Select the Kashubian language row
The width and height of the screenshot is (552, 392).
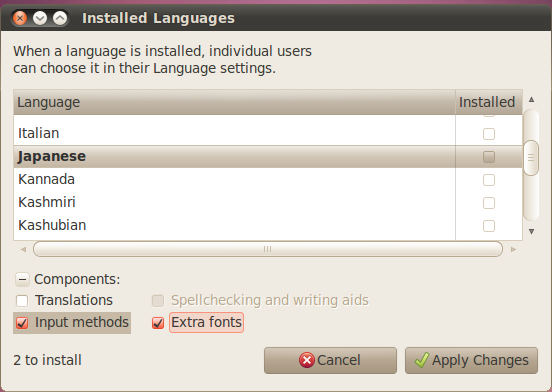pos(268,225)
